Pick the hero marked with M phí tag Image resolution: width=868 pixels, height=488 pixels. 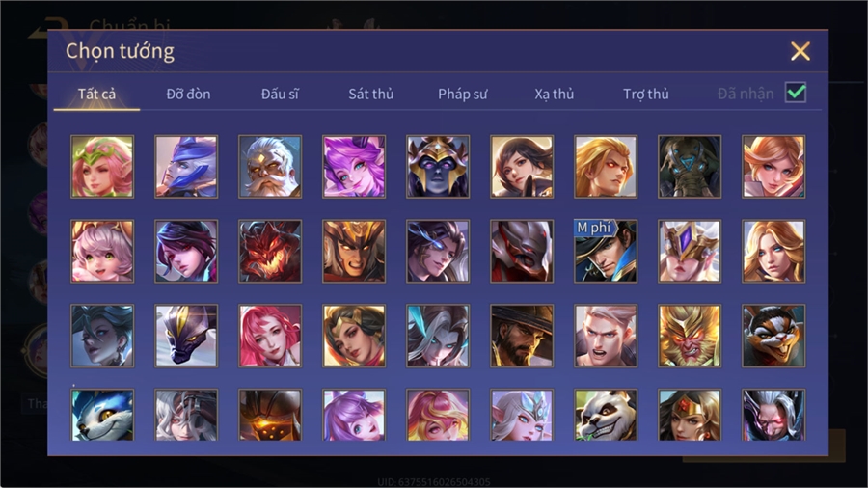pyautogui.click(x=606, y=251)
